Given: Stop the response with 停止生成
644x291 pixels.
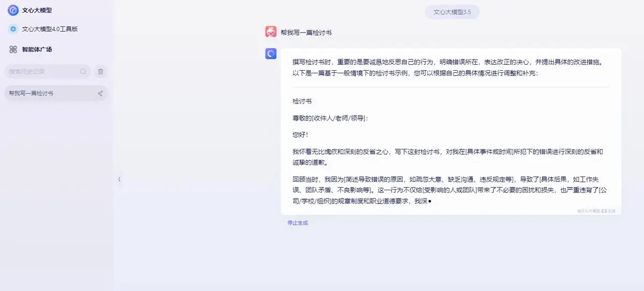Looking at the screenshot, I should point(297,222).
